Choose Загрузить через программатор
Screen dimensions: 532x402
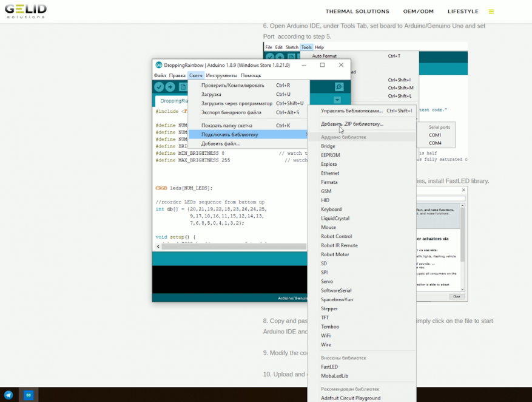(249, 103)
